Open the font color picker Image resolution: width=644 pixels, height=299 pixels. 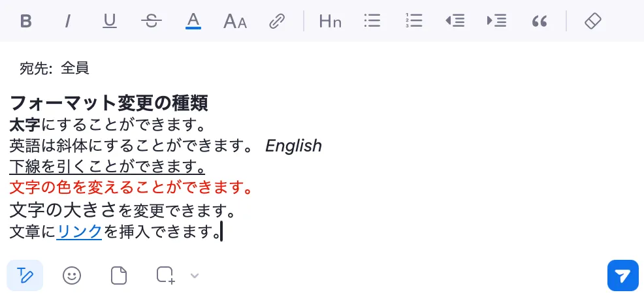[x=193, y=21]
